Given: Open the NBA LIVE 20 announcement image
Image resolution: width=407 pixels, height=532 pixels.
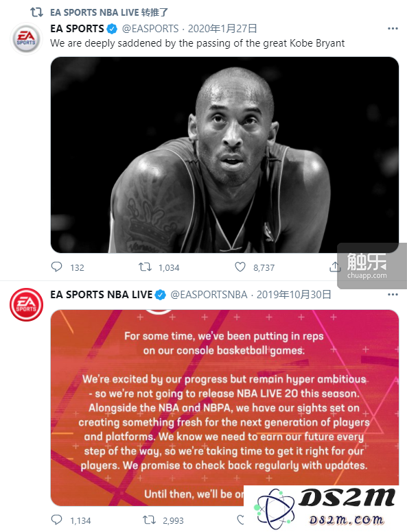Looking at the screenshot, I should (224, 407).
